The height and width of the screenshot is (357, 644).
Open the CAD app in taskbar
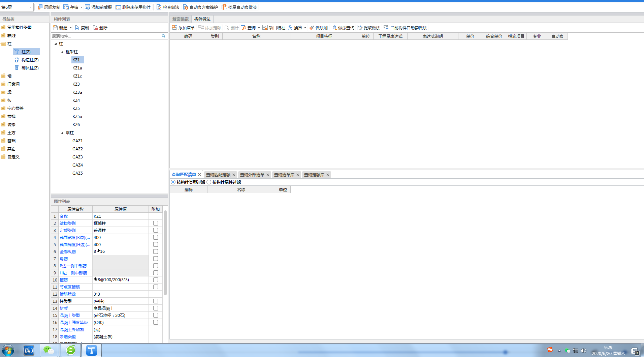(29, 351)
